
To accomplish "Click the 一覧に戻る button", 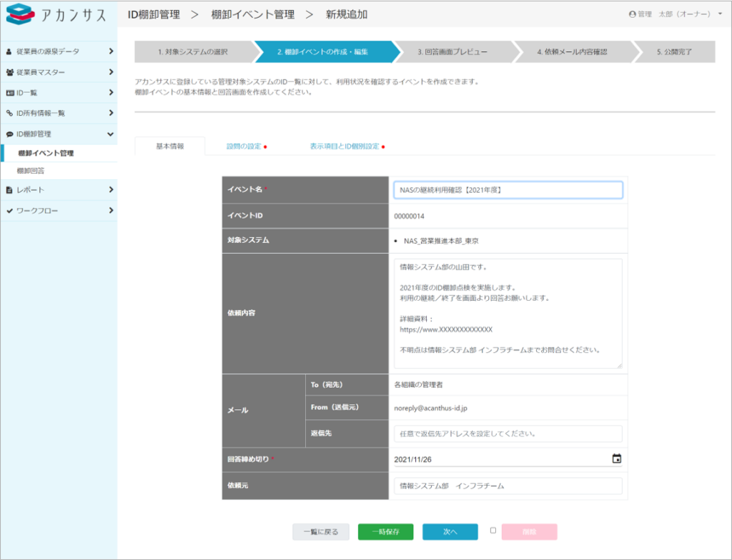I will click(320, 532).
